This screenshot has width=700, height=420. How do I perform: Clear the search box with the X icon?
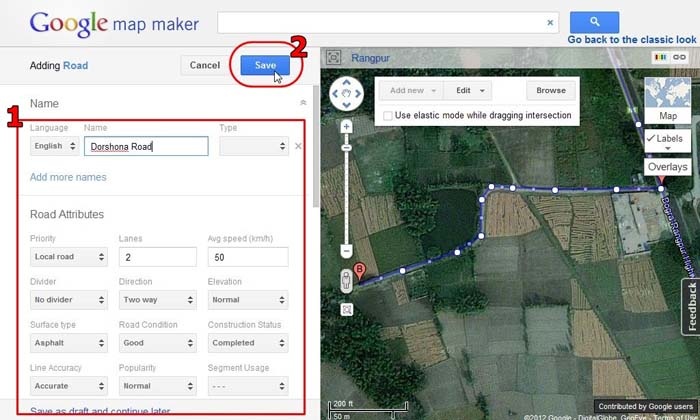(550, 22)
